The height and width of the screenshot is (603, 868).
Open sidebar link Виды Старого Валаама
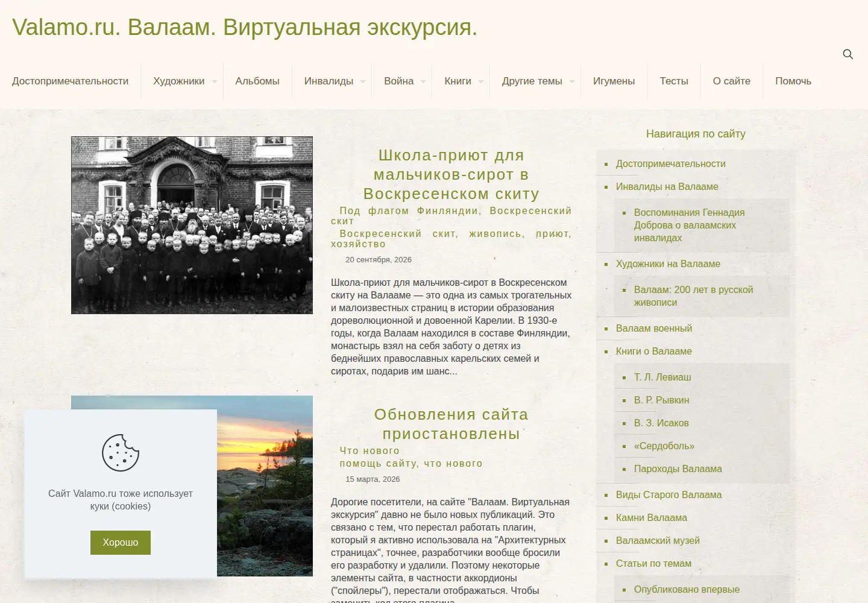(668, 494)
